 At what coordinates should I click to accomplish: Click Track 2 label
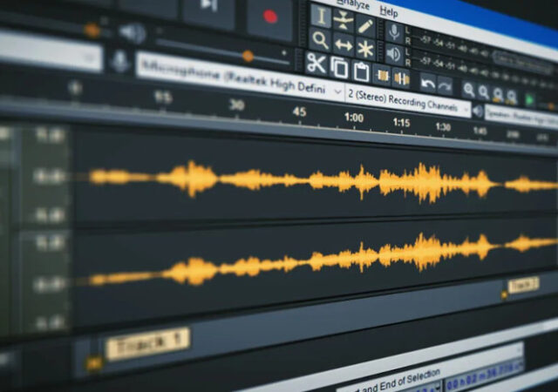523,285
